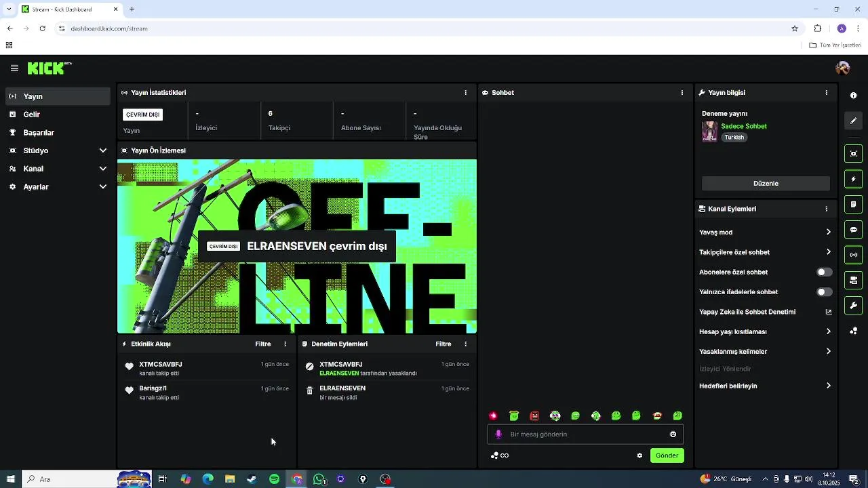
Task: Pick the angry red face emote
Action: pyautogui.click(x=534, y=416)
